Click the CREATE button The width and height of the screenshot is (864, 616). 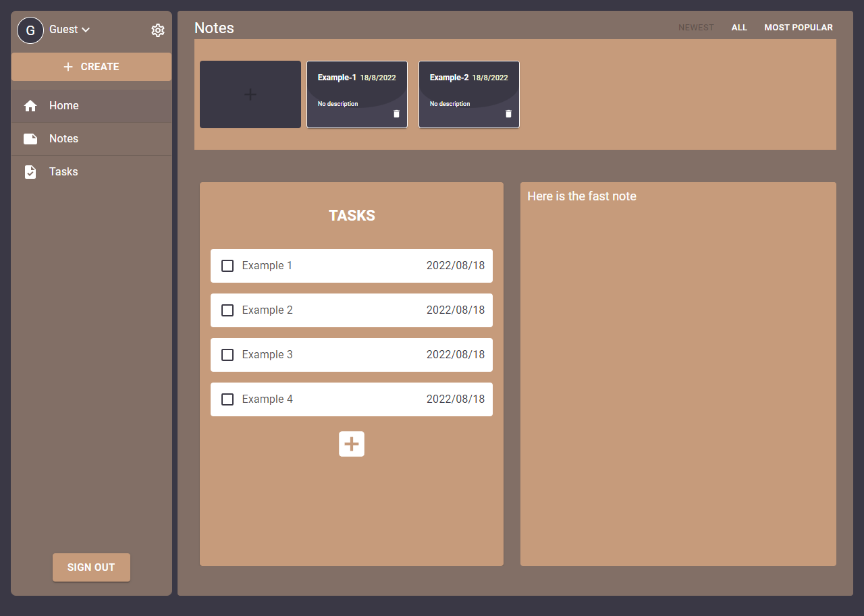click(91, 67)
